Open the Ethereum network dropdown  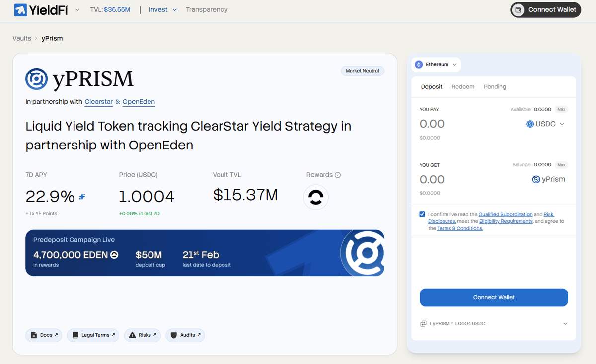pyautogui.click(x=436, y=65)
